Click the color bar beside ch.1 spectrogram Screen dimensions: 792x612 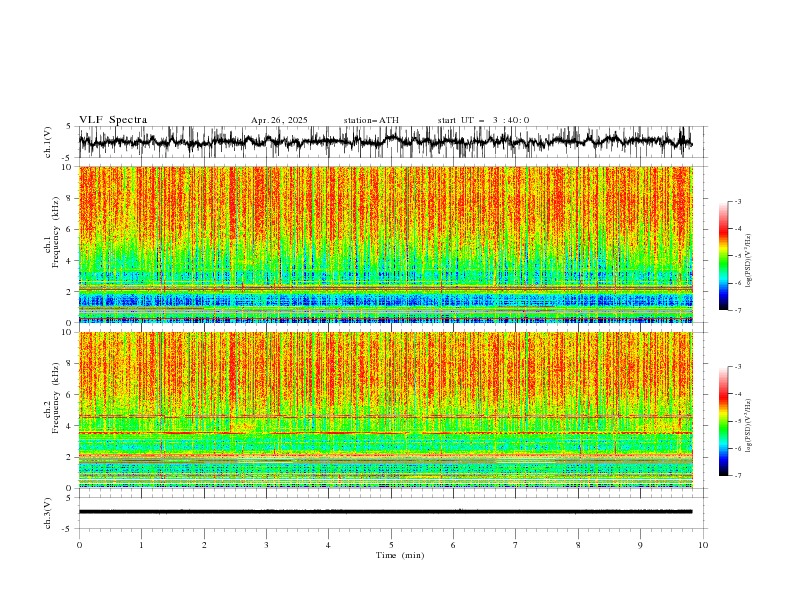[x=723, y=256]
